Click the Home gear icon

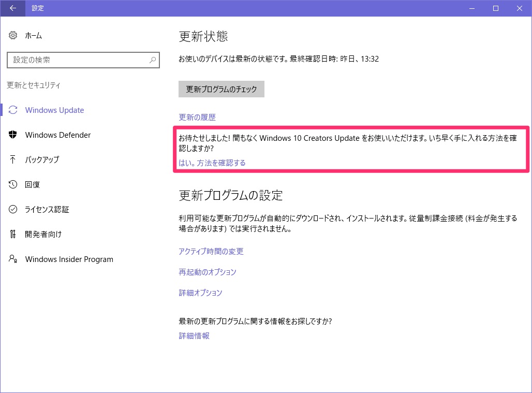tap(13, 35)
